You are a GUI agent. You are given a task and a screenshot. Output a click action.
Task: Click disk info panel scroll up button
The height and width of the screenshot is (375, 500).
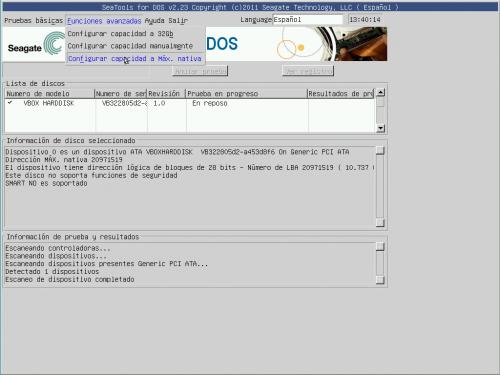pos(380,151)
